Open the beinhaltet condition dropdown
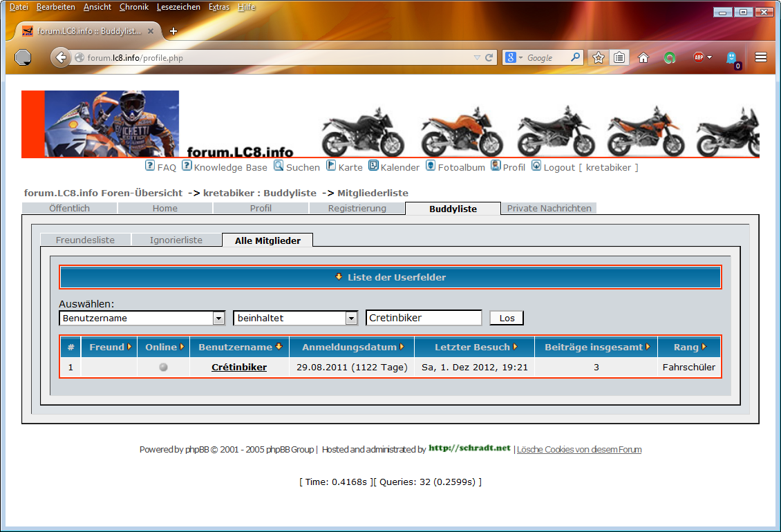Viewport: 781px width, 532px height. pyautogui.click(x=351, y=319)
